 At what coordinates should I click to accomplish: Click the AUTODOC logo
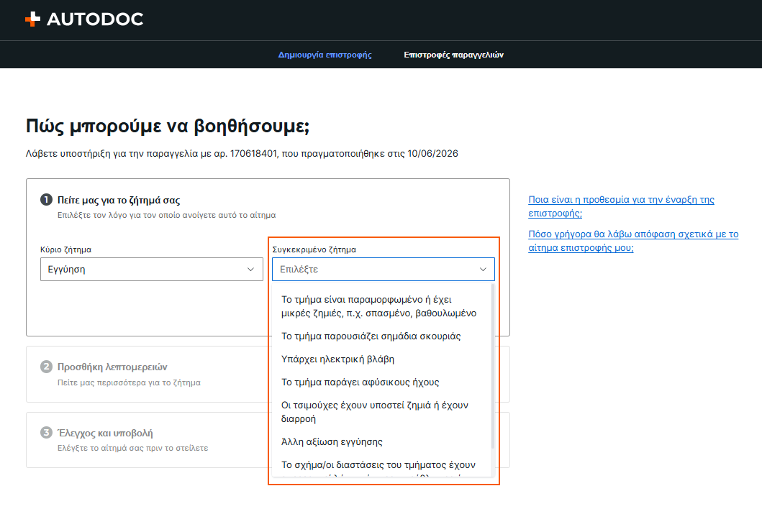[x=84, y=19]
